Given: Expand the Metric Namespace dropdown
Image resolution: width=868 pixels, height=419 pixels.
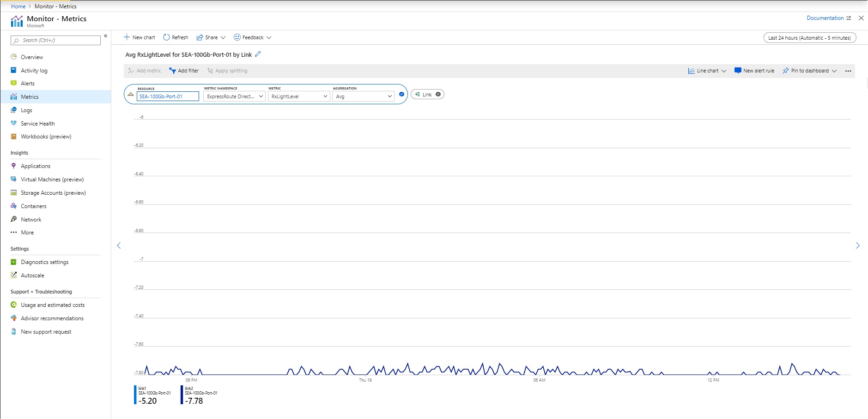Looking at the screenshot, I should 234,96.
